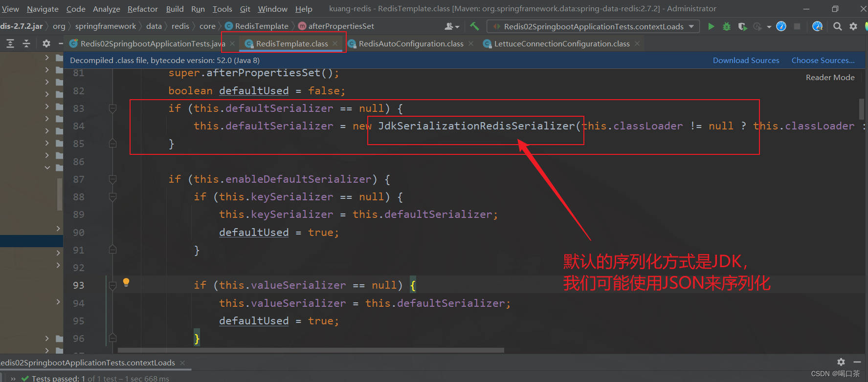Open the Code menu
868x382 pixels.
76,9
